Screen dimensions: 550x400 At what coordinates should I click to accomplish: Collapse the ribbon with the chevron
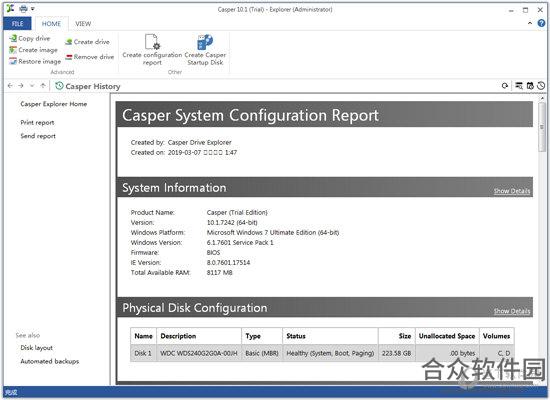(x=530, y=23)
